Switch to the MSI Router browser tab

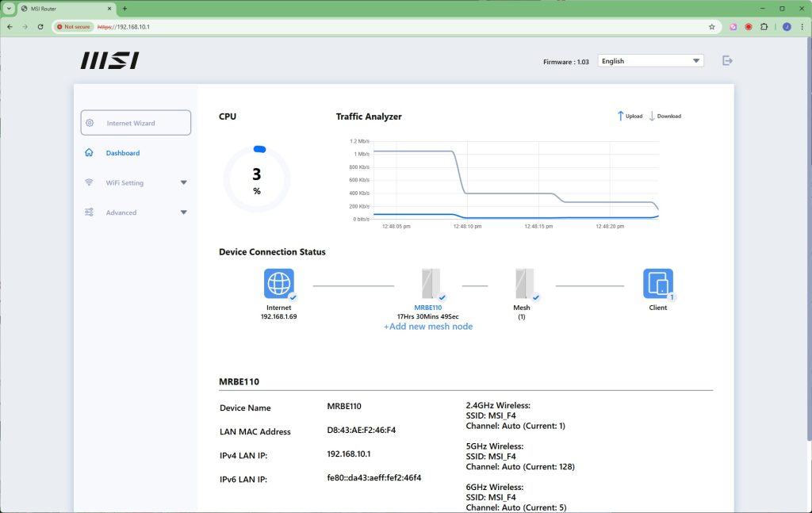67,8
